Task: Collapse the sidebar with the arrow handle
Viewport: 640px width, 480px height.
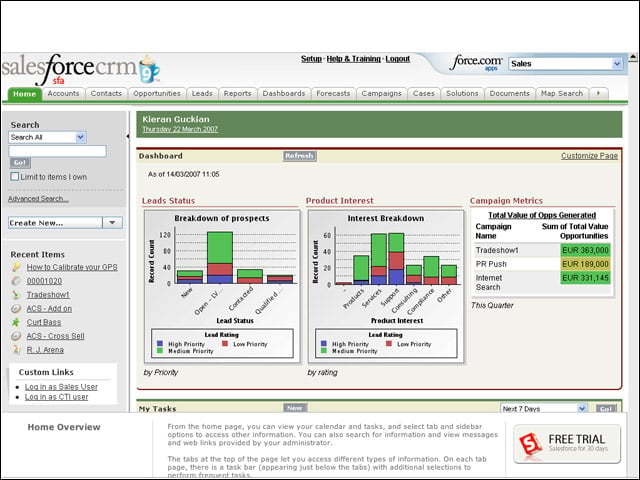Action: coord(127,136)
